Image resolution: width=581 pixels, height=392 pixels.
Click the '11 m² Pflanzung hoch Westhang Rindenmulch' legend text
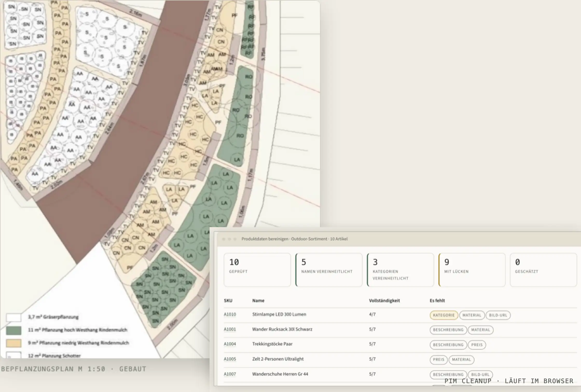[x=78, y=330]
